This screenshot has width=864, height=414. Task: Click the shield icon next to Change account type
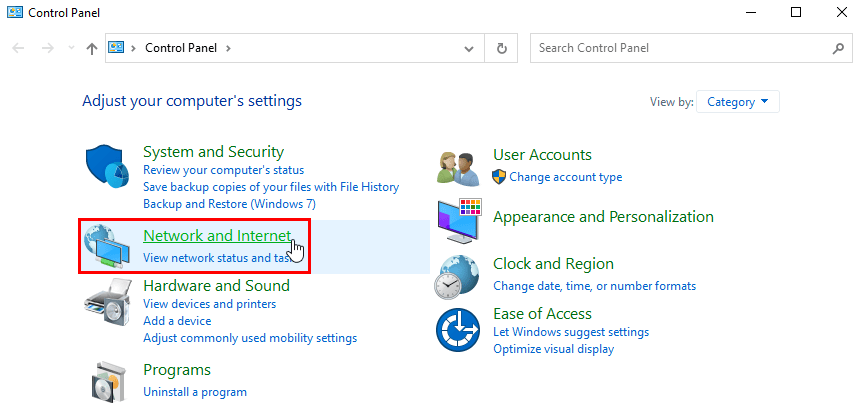click(499, 177)
